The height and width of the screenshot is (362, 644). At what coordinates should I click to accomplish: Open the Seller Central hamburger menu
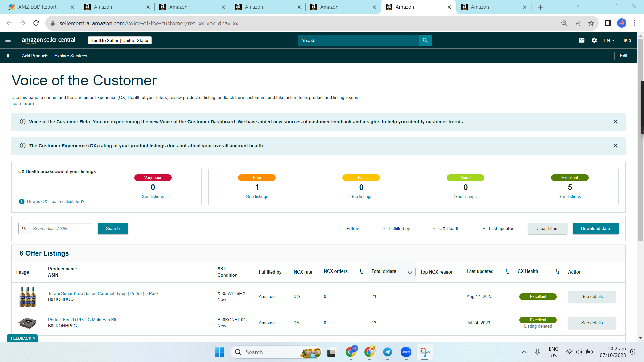click(8, 40)
